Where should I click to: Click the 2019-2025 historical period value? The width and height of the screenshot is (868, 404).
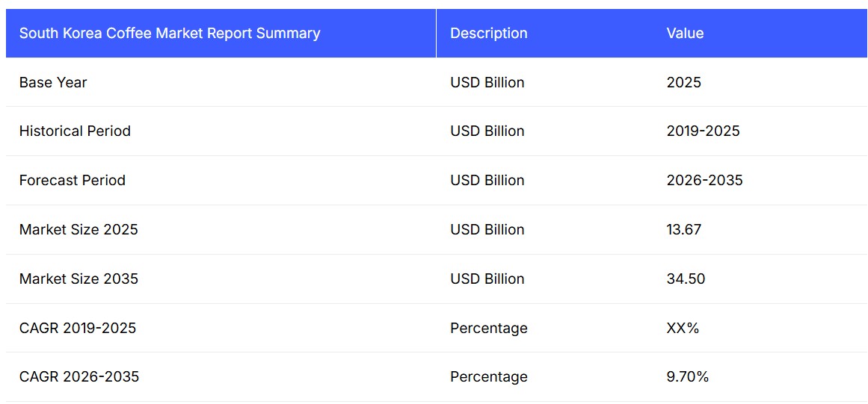coord(703,131)
